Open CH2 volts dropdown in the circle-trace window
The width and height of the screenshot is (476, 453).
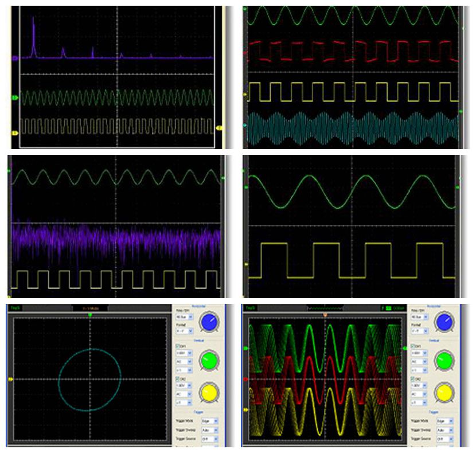[x=184, y=385]
